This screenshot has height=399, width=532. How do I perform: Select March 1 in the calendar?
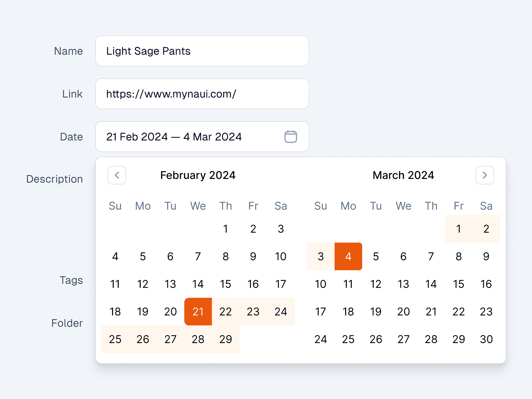coord(459,229)
